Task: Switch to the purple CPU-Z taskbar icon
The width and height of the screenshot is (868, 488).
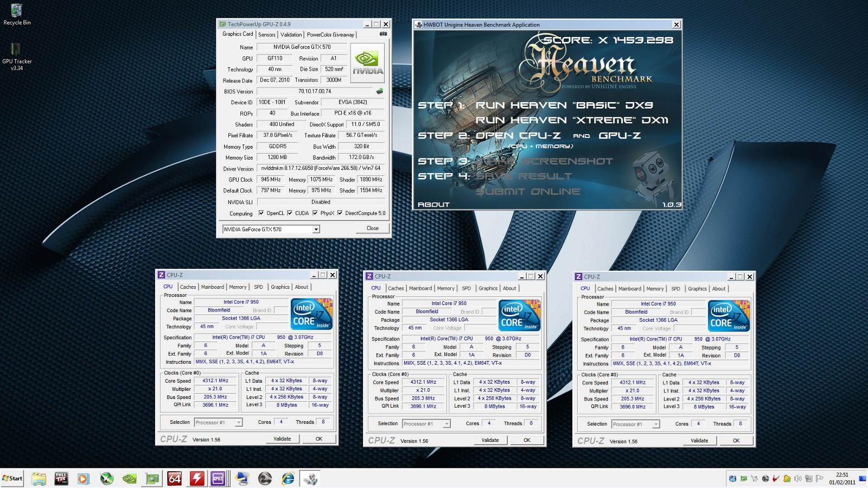Action: click(218, 478)
